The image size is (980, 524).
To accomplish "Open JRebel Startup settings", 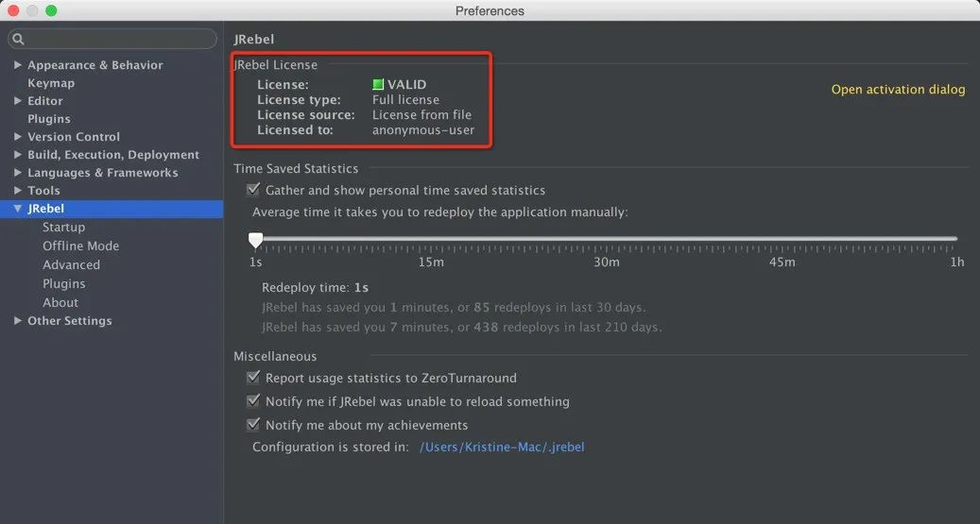I will tap(63, 228).
